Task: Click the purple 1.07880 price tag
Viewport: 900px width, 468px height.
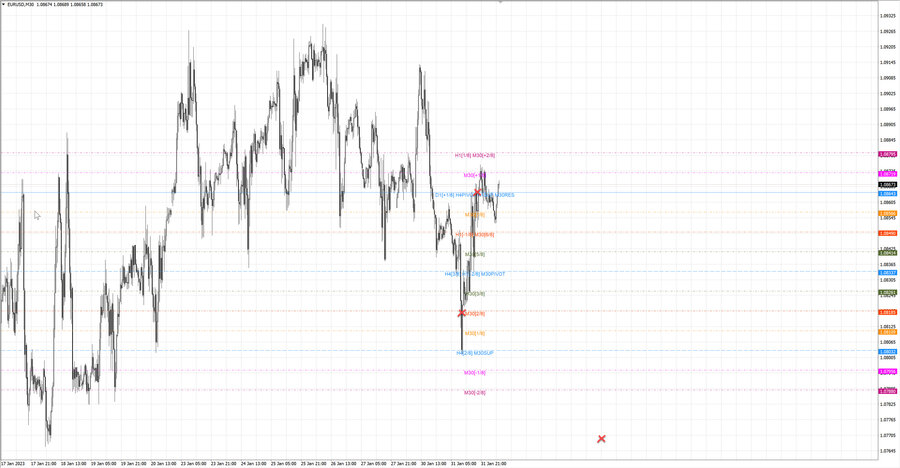Action: click(x=888, y=391)
